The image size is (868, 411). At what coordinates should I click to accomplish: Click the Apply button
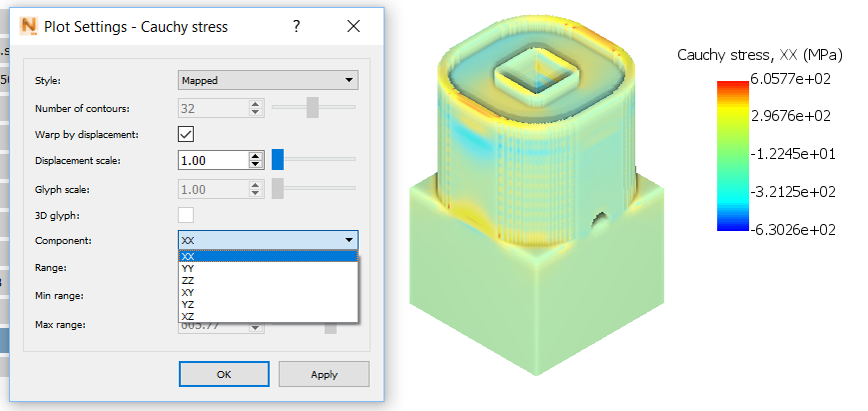coord(324,374)
